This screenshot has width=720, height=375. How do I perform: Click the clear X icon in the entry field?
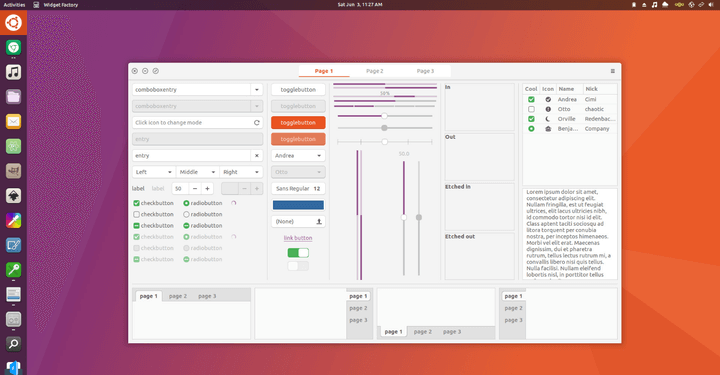pyautogui.click(x=257, y=156)
